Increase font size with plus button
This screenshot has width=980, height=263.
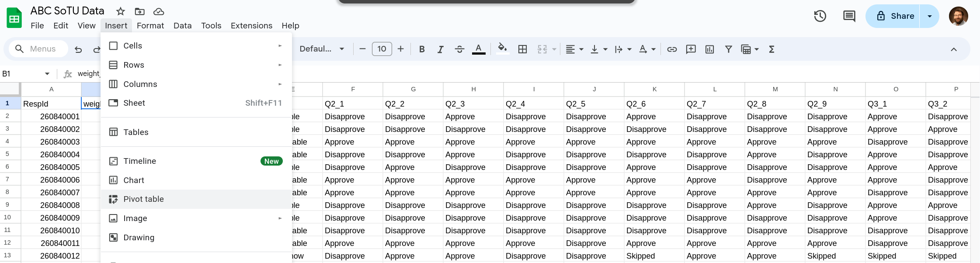[x=400, y=49]
